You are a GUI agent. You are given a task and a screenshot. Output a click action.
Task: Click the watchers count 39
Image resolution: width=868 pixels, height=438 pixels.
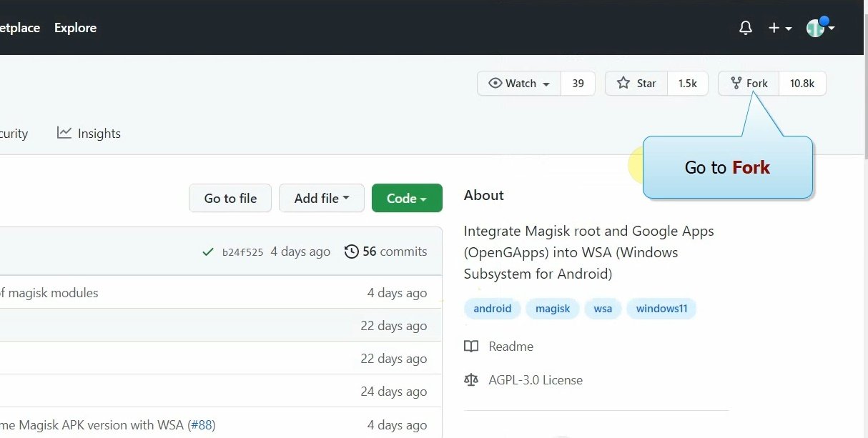(x=578, y=84)
